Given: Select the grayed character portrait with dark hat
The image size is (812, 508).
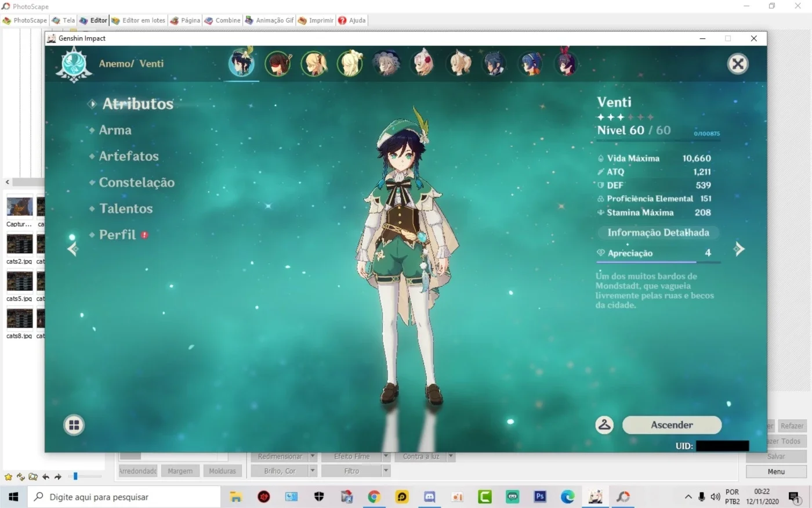Looking at the screenshot, I should point(386,64).
